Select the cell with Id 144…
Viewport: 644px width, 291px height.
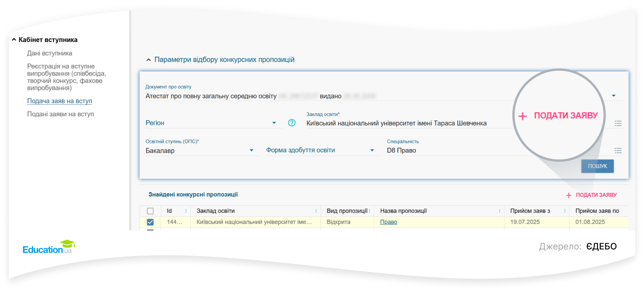(x=175, y=222)
